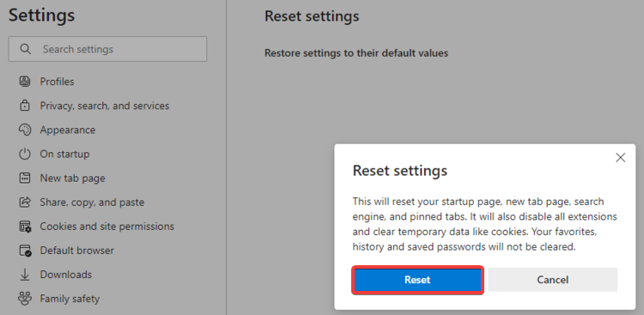Click the Appearance palette icon

click(x=25, y=130)
